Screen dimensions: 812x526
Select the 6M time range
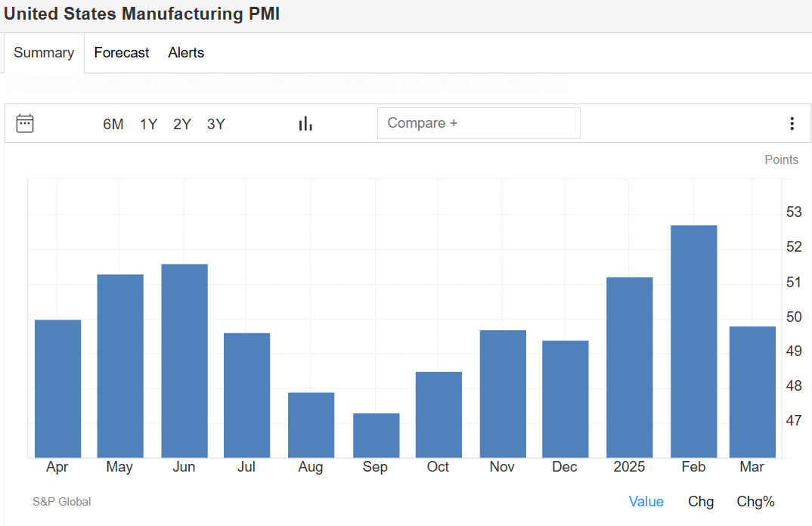[113, 124]
